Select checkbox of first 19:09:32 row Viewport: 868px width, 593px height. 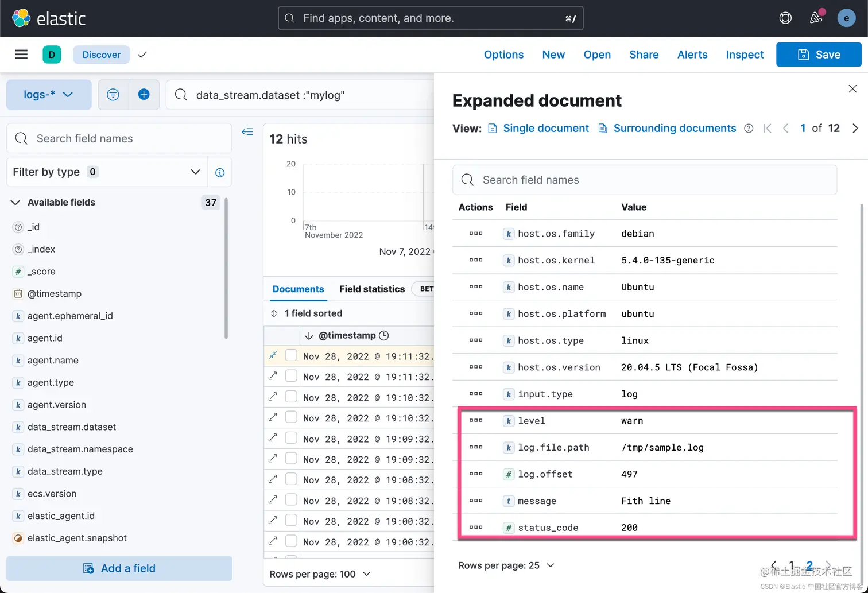(x=291, y=438)
